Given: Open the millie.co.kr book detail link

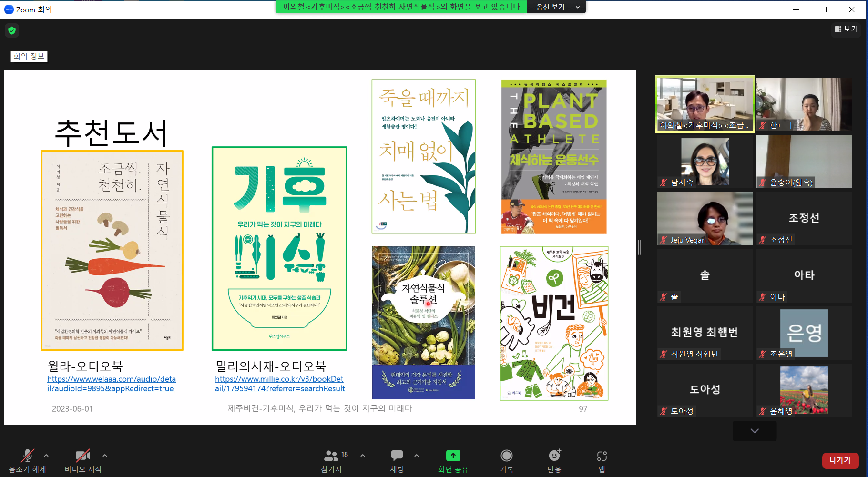Looking at the screenshot, I should click(280, 384).
